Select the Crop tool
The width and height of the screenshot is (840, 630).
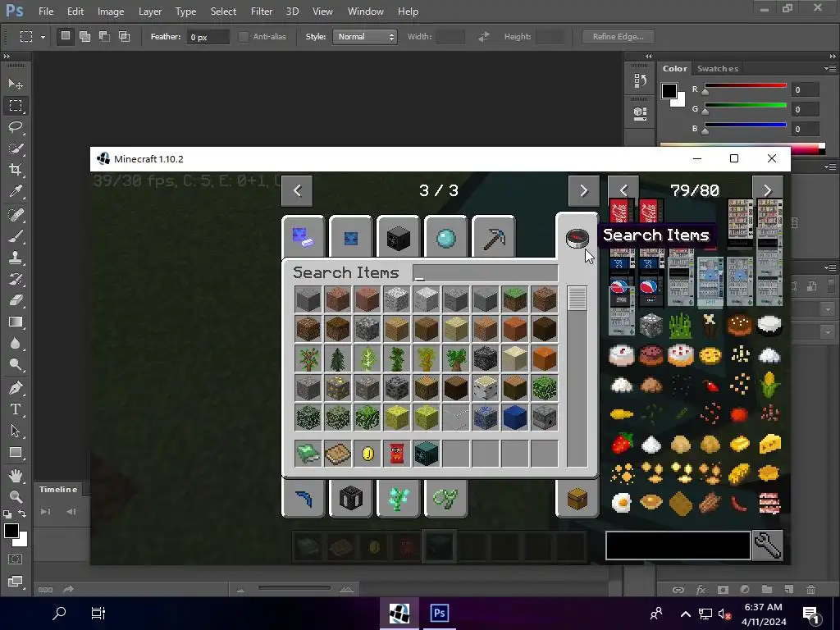click(x=16, y=170)
